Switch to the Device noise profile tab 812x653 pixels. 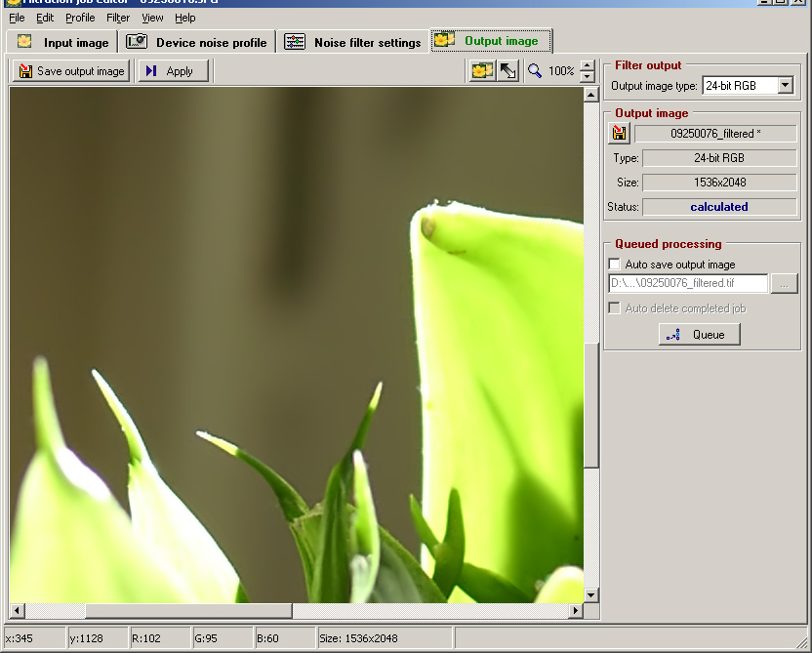point(197,42)
